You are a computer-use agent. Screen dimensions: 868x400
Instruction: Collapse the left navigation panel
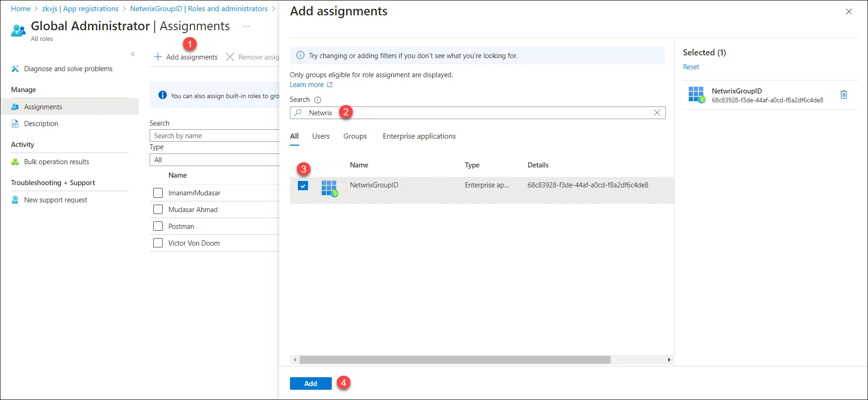pyautogui.click(x=132, y=54)
